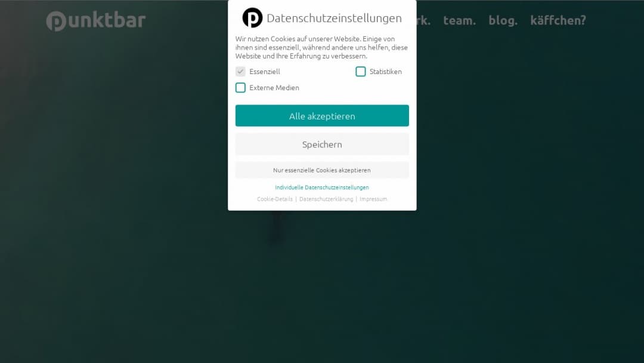The height and width of the screenshot is (363, 644).
Task: Click the punktbar logo in the header
Action: pos(95,20)
